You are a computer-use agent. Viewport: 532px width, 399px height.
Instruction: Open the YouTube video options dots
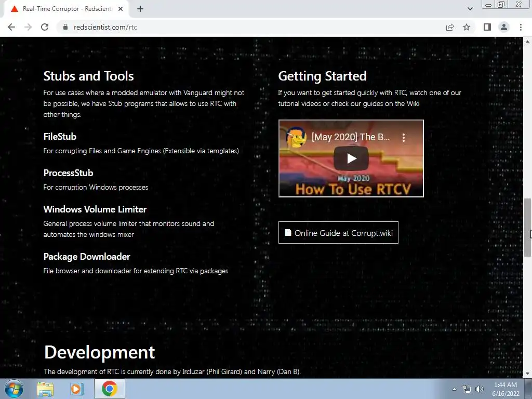click(403, 137)
